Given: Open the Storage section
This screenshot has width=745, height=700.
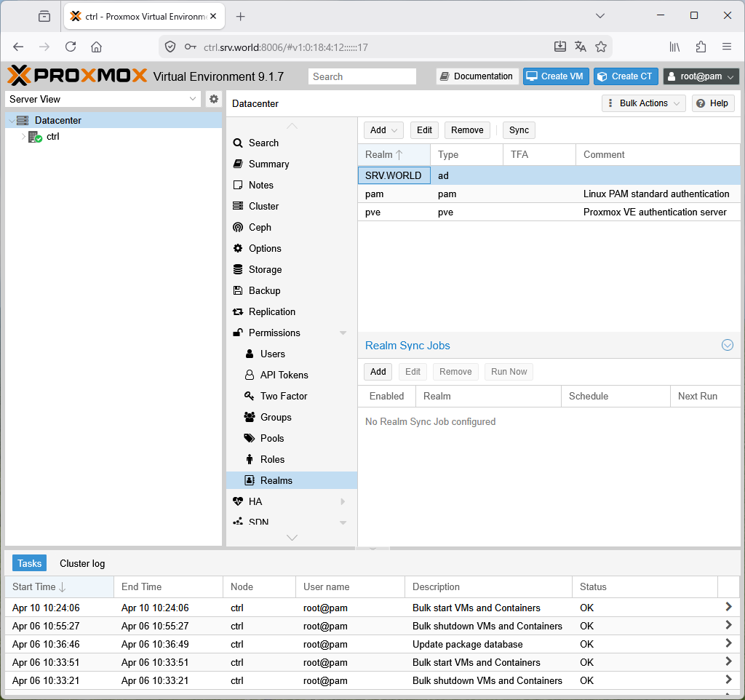Looking at the screenshot, I should [265, 269].
